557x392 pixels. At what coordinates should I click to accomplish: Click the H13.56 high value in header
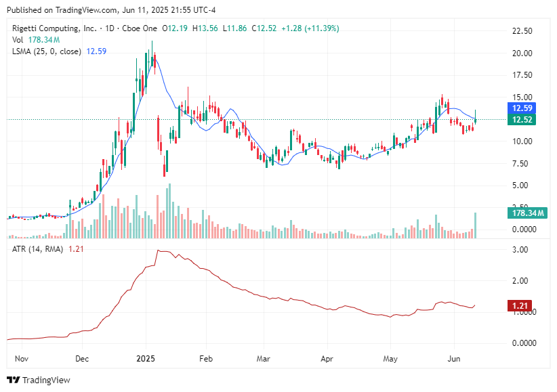coord(205,28)
